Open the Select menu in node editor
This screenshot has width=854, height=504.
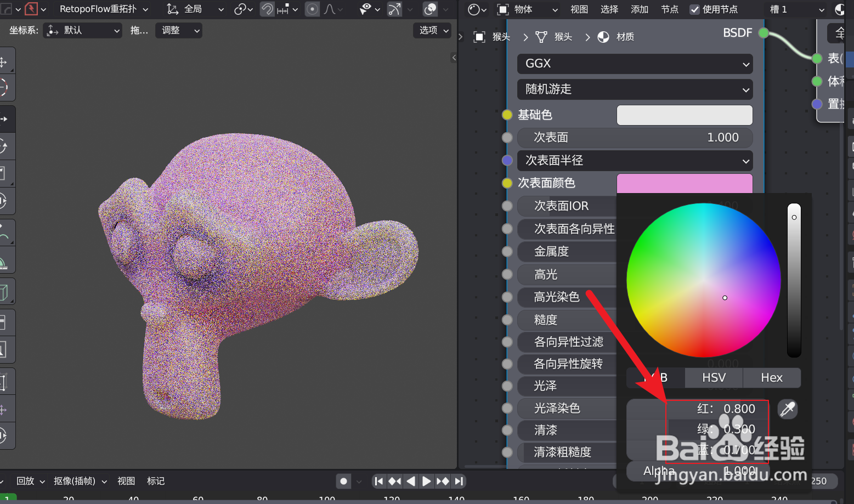pyautogui.click(x=609, y=9)
